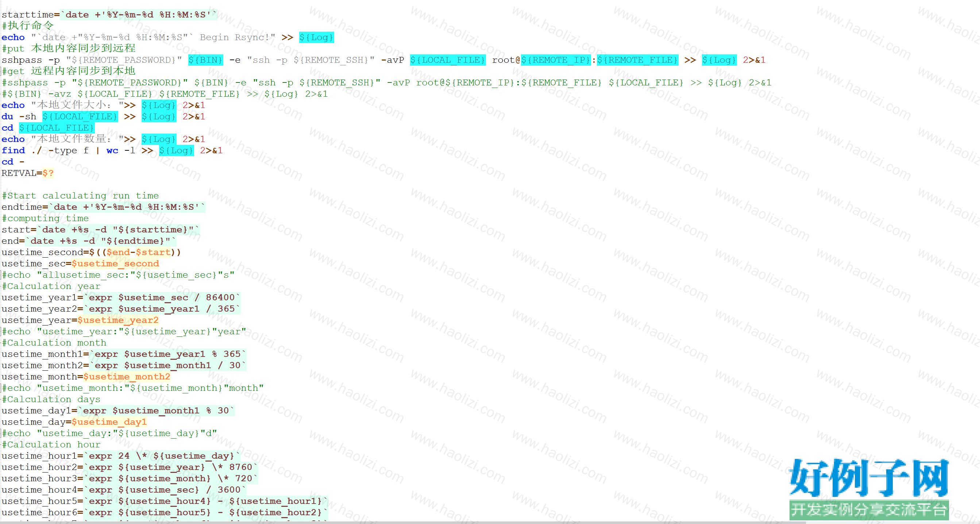
Task: Click 86400 in the usetime_year1 line
Action: 220,298
